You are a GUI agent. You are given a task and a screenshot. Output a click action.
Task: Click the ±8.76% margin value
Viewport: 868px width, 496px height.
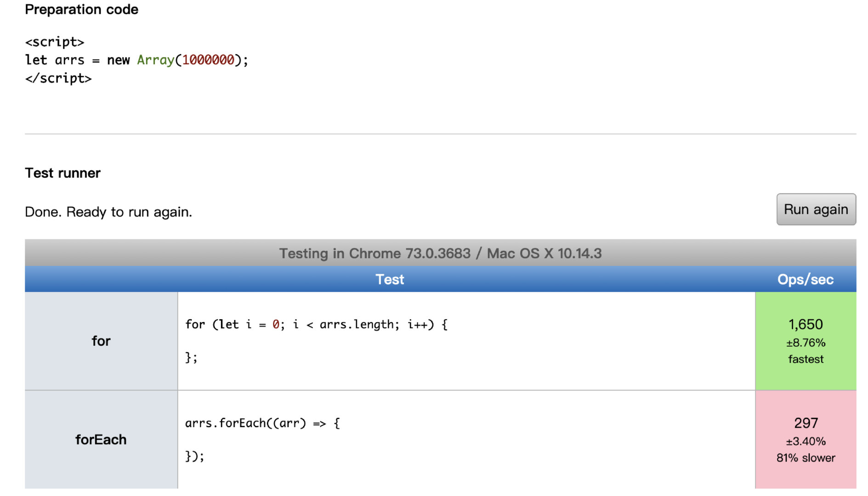click(806, 343)
